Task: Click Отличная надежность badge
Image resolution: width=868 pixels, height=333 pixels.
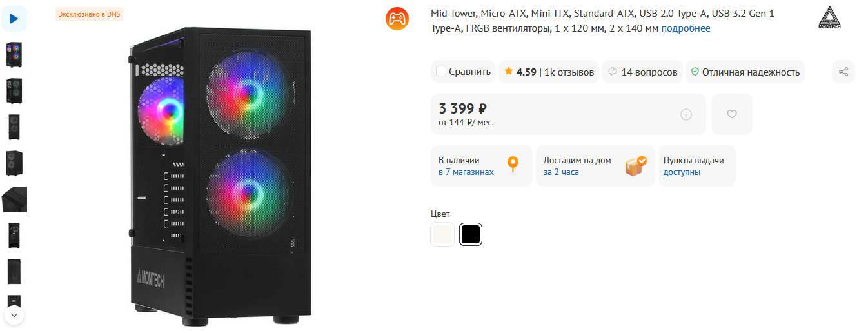Action: tap(745, 72)
